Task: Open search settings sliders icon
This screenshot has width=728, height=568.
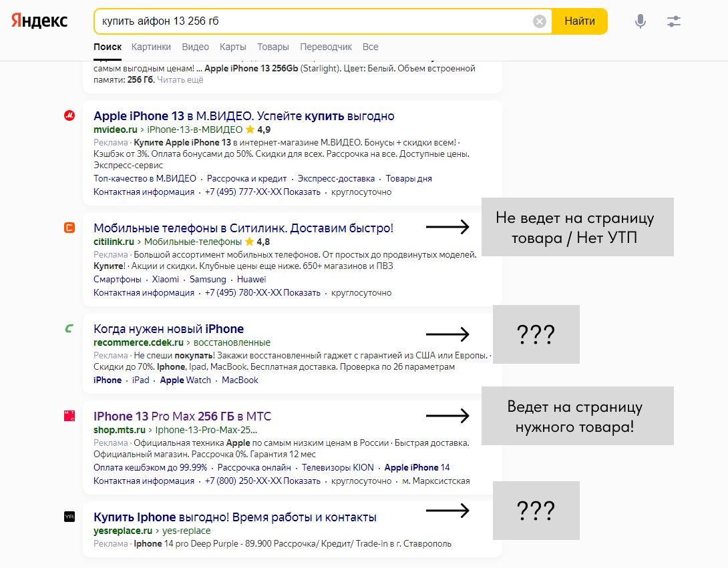Action: pyautogui.click(x=674, y=21)
